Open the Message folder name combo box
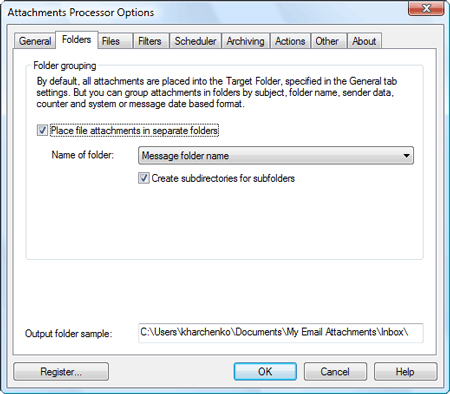Image resolution: width=450 pixels, height=394 pixels. point(276,156)
